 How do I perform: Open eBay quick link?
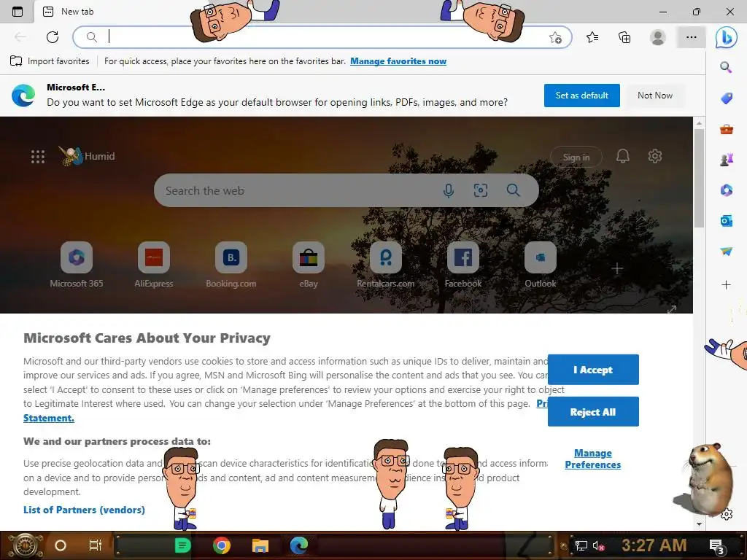click(x=309, y=265)
